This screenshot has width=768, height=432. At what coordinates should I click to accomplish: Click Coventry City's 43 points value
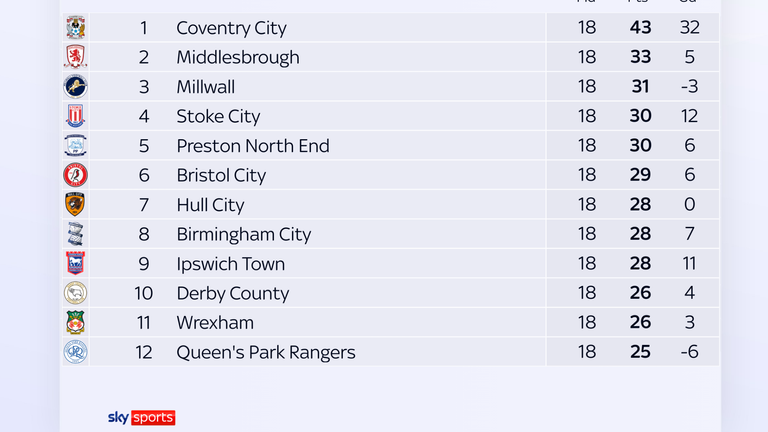pyautogui.click(x=641, y=28)
